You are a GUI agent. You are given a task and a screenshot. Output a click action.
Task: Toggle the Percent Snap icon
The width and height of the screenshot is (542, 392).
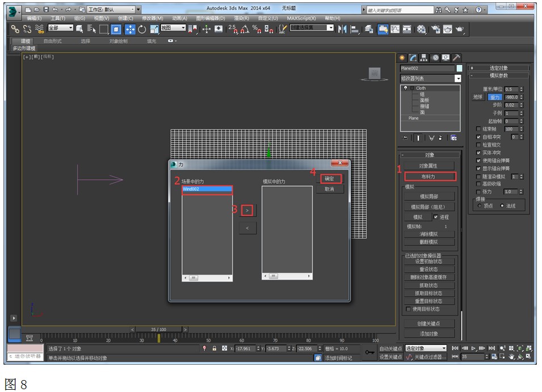click(x=257, y=29)
